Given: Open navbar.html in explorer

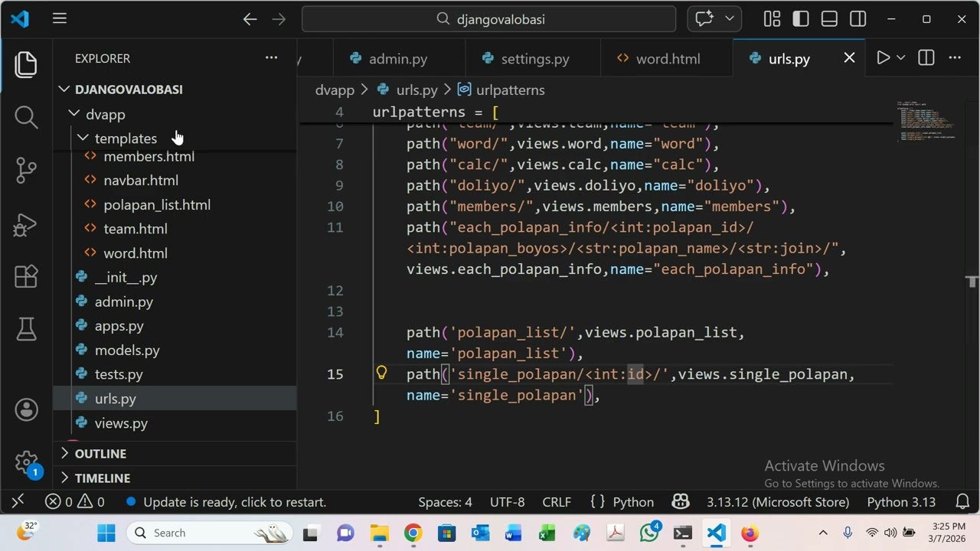Looking at the screenshot, I should (x=141, y=181).
